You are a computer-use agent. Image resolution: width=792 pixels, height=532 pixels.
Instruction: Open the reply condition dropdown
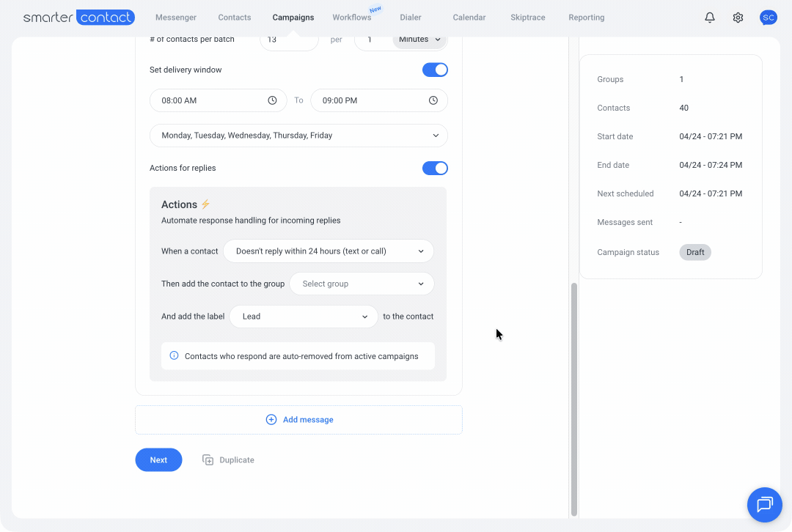tap(328, 251)
